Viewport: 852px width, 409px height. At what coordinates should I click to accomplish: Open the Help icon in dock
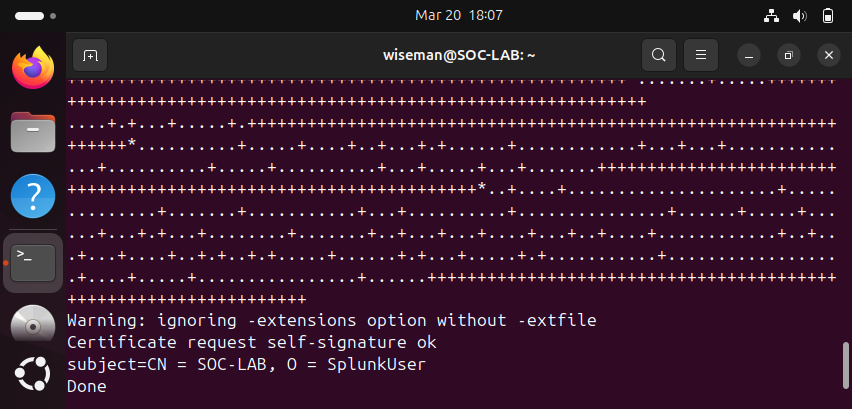[32, 194]
